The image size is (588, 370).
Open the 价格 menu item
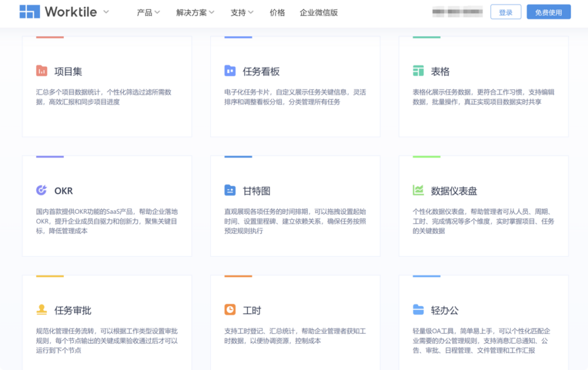(x=277, y=11)
